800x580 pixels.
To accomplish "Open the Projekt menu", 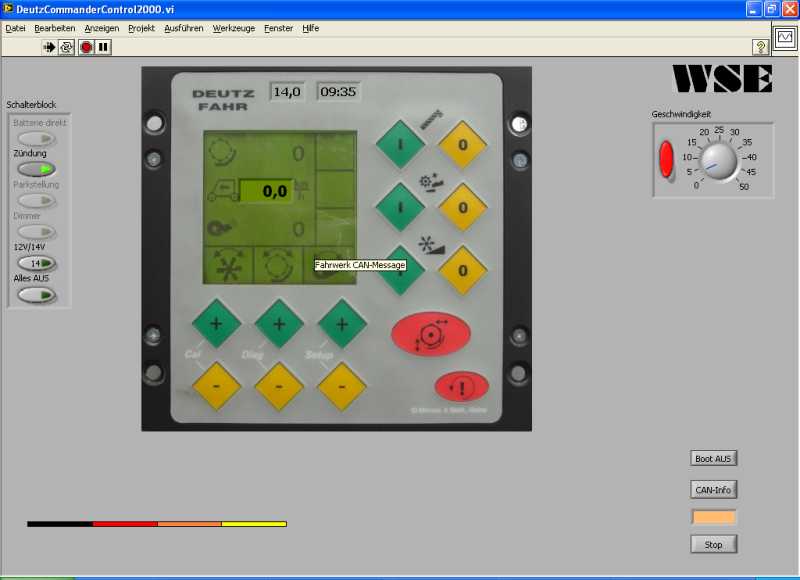I will [141, 29].
